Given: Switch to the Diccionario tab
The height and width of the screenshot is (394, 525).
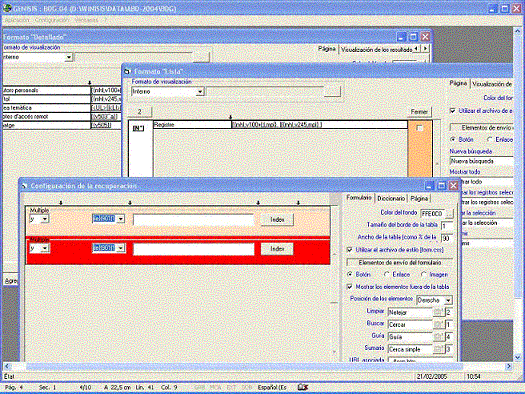Looking at the screenshot, I should tap(391, 199).
